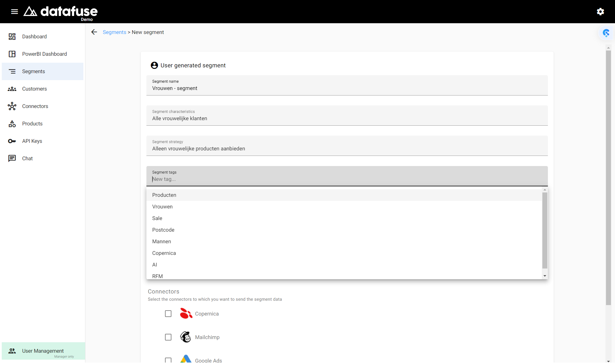Click the Segment name input field

click(x=347, y=85)
